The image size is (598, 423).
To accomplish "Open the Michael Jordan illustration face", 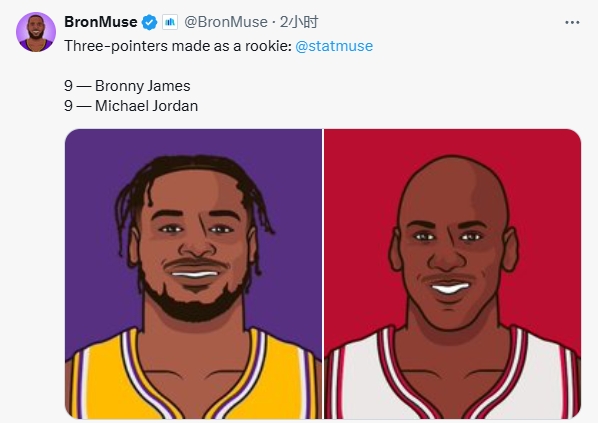I will point(453,248).
